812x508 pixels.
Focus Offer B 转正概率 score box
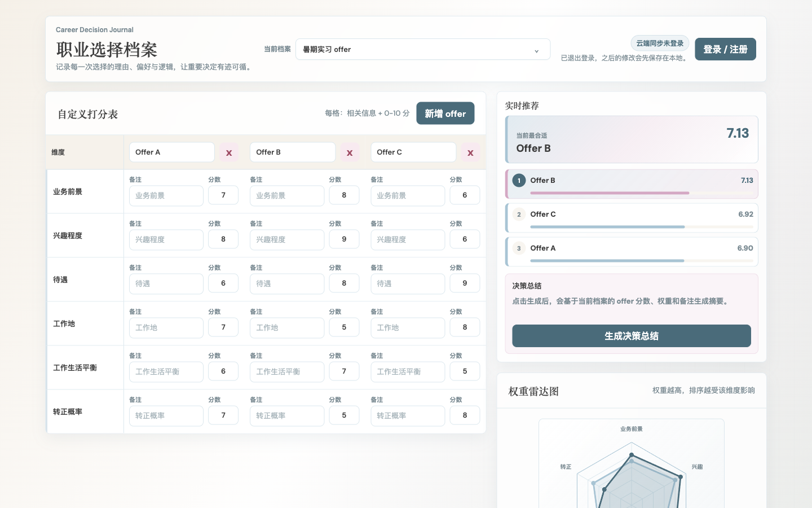pos(344,415)
